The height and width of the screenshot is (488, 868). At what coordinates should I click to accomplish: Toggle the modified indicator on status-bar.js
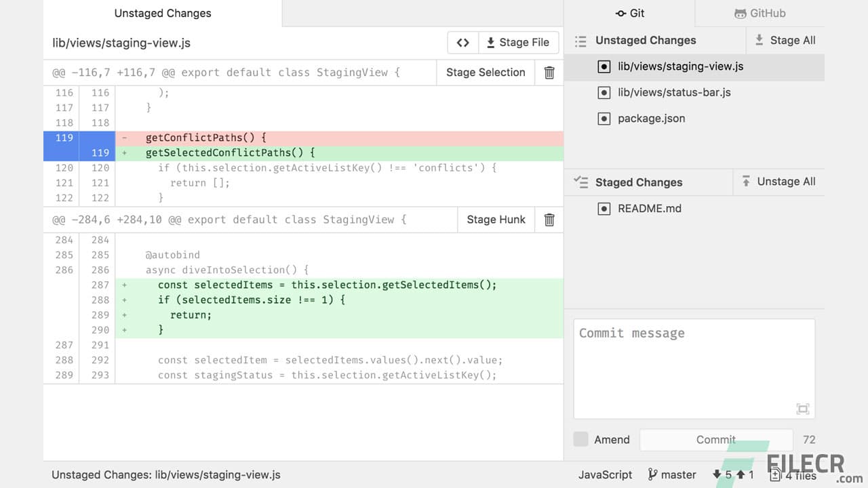click(x=604, y=92)
